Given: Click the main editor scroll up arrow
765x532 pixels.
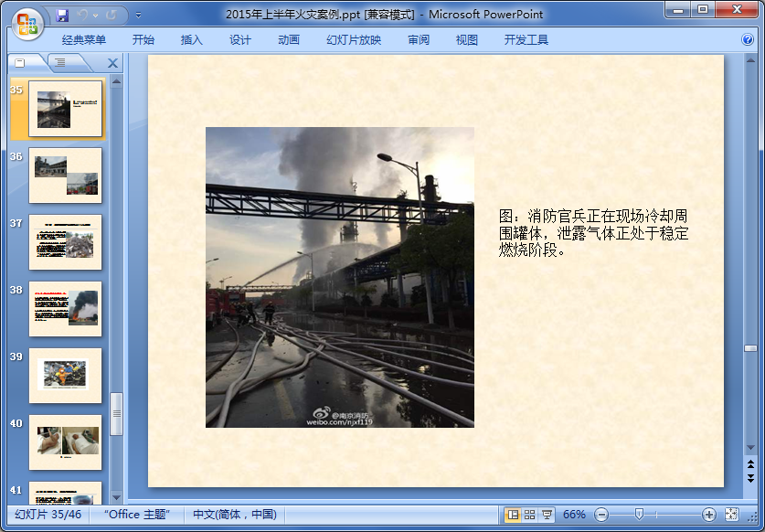Looking at the screenshot, I should pos(750,60).
